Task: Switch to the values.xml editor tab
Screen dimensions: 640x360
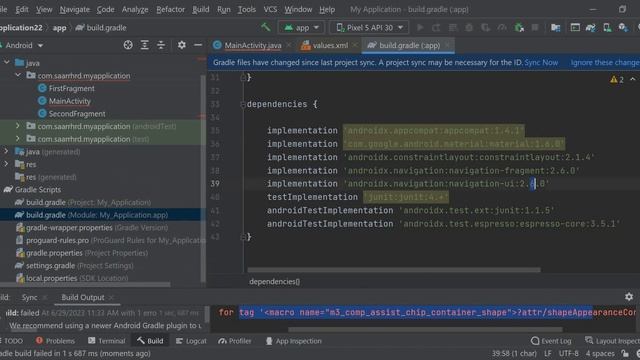Action: click(330, 45)
